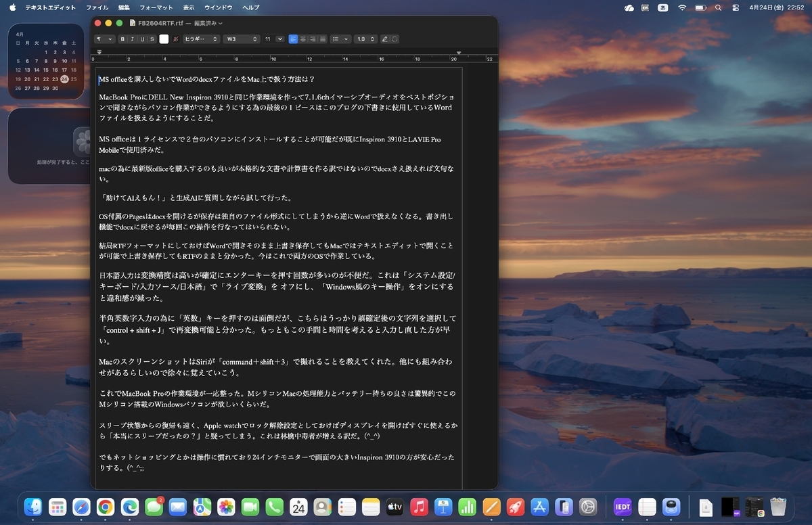
Task: Click the right margin marker on ruler
Action: (459, 52)
